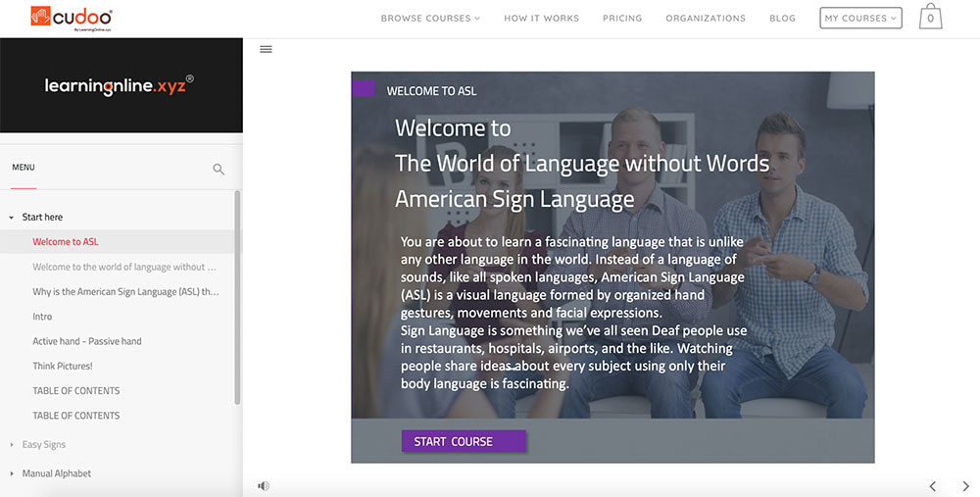Collapse the Start here section
This screenshot has width=980, height=497.
pyautogui.click(x=12, y=217)
